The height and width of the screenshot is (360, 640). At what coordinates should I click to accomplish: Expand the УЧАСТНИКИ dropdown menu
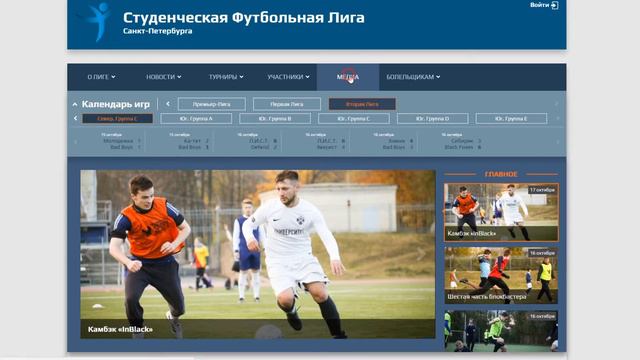tap(288, 77)
